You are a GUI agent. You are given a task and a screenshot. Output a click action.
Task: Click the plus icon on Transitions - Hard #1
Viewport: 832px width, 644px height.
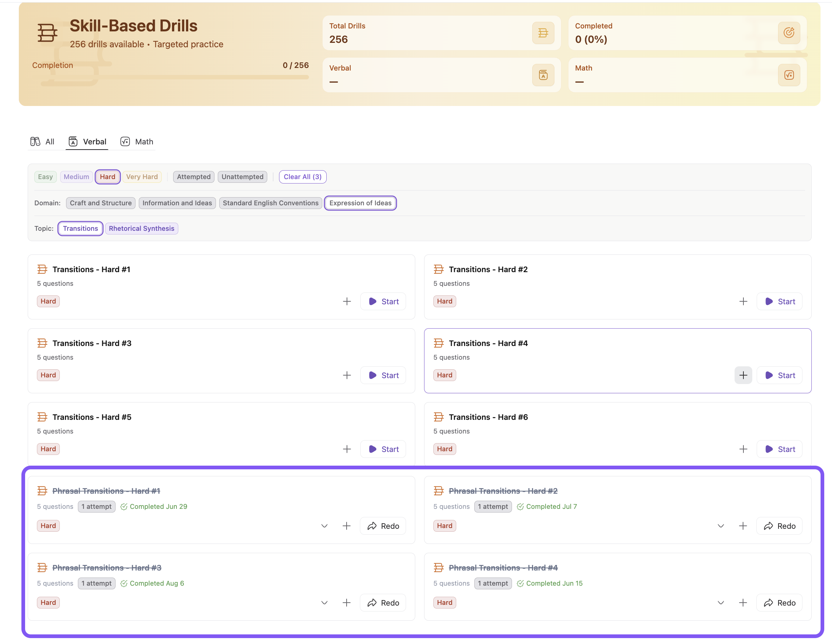(347, 301)
